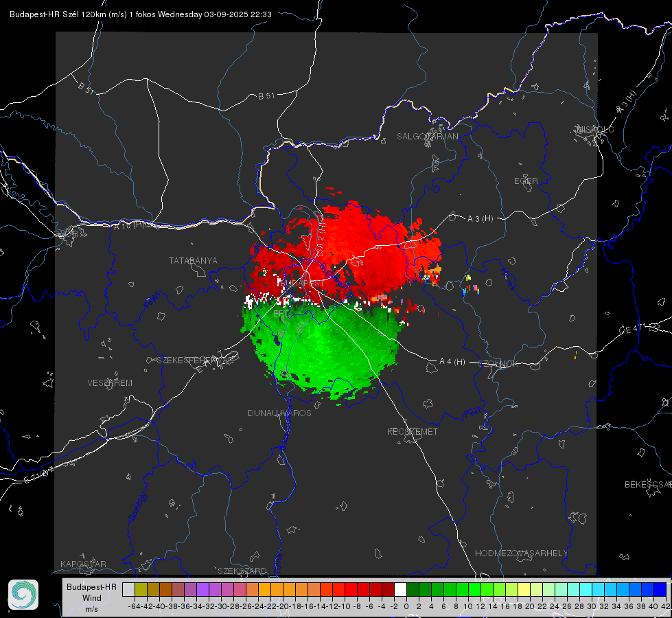Click the leftmost gray legend swatch

pyautogui.click(x=128, y=589)
